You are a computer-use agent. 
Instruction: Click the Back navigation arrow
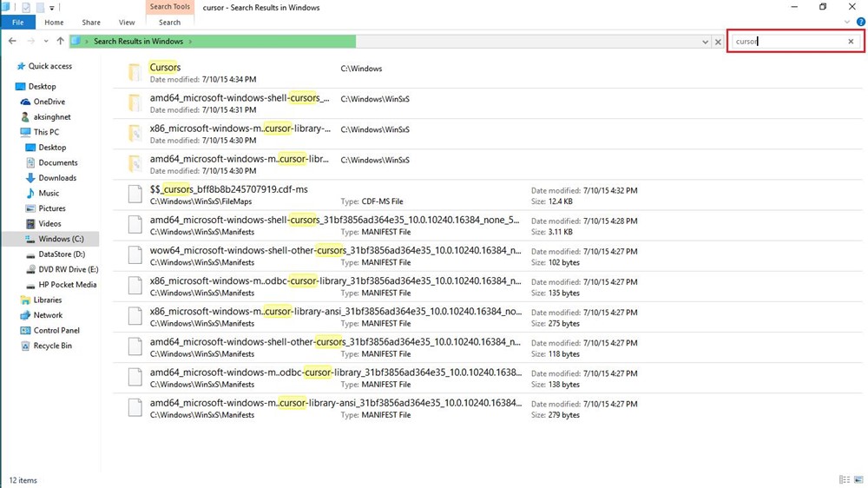pos(12,42)
